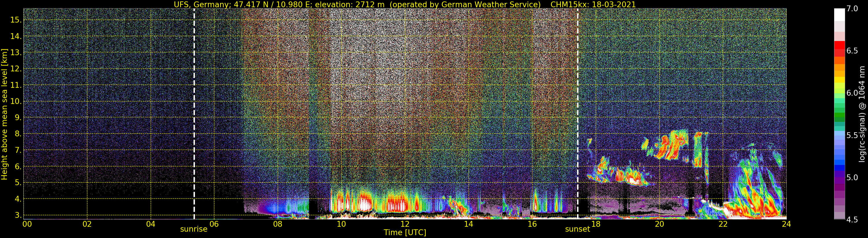Click the "12" time-axis tick label
The width and height of the screenshot is (868, 238).
pos(405,224)
